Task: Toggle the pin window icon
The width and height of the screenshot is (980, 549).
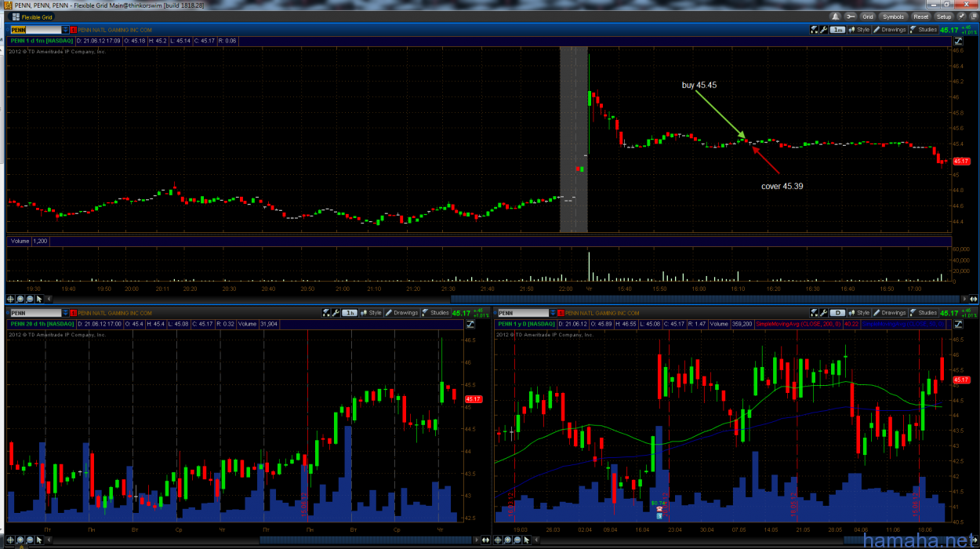Action: click(x=961, y=16)
